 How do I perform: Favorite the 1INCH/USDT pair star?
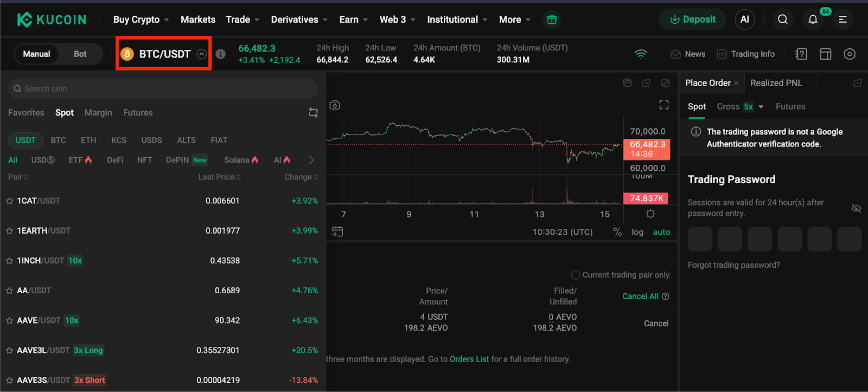point(9,261)
